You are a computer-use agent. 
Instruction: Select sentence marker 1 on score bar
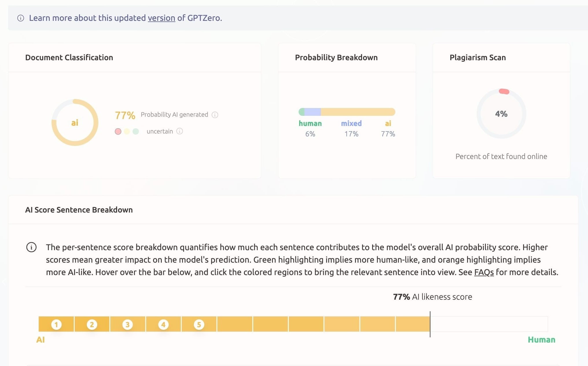(x=56, y=324)
